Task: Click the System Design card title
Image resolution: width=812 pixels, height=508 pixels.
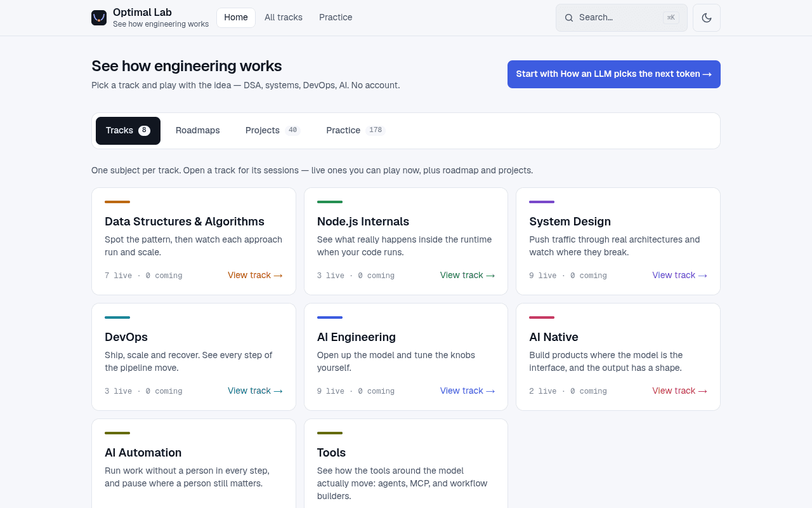Action: pyautogui.click(x=570, y=222)
